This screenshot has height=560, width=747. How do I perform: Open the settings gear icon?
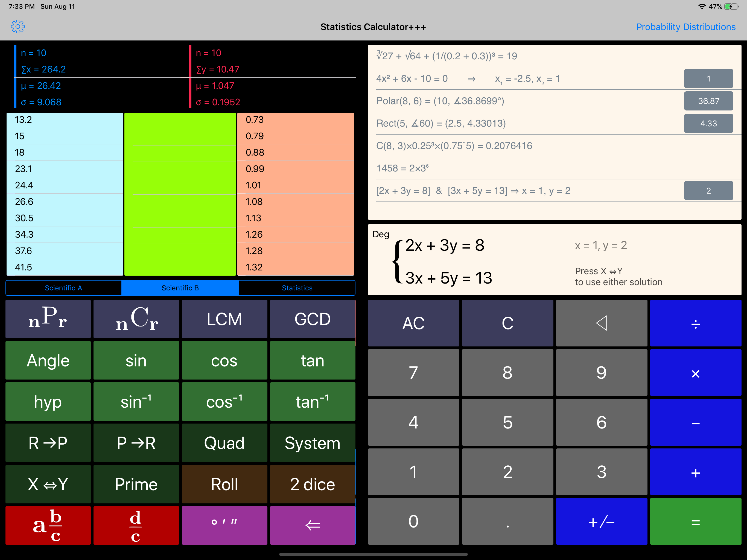(17, 26)
